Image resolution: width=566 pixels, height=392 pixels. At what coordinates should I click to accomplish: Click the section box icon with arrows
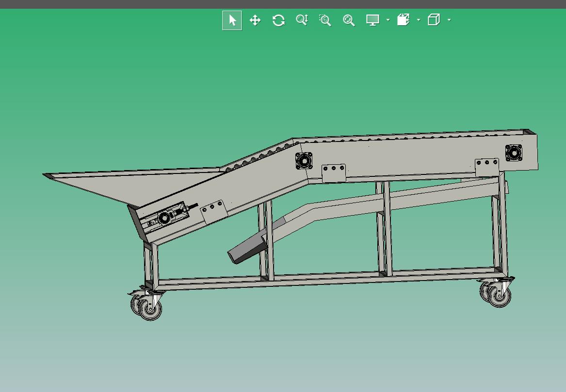pyautogui.click(x=404, y=20)
